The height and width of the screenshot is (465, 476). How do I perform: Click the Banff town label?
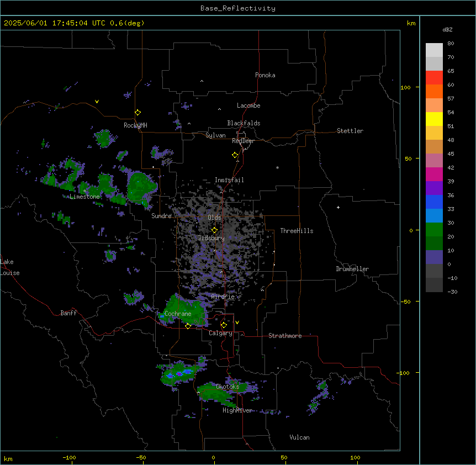[x=68, y=313]
